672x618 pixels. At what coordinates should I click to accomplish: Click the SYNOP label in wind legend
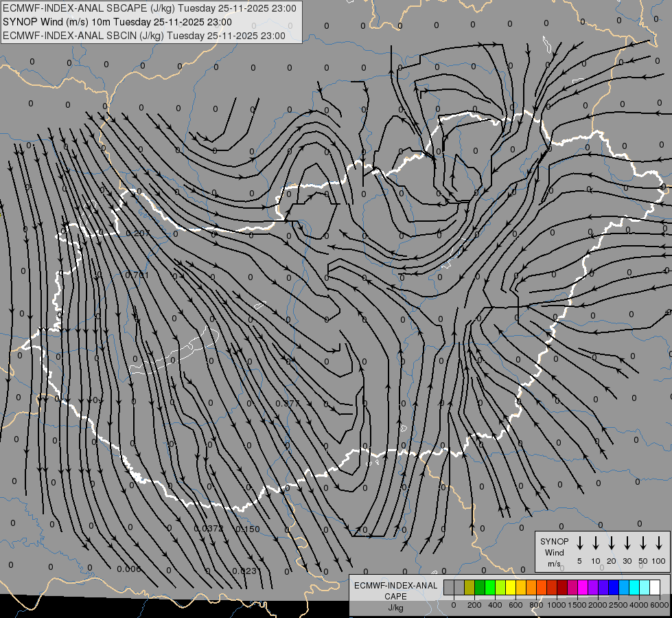[x=554, y=541]
